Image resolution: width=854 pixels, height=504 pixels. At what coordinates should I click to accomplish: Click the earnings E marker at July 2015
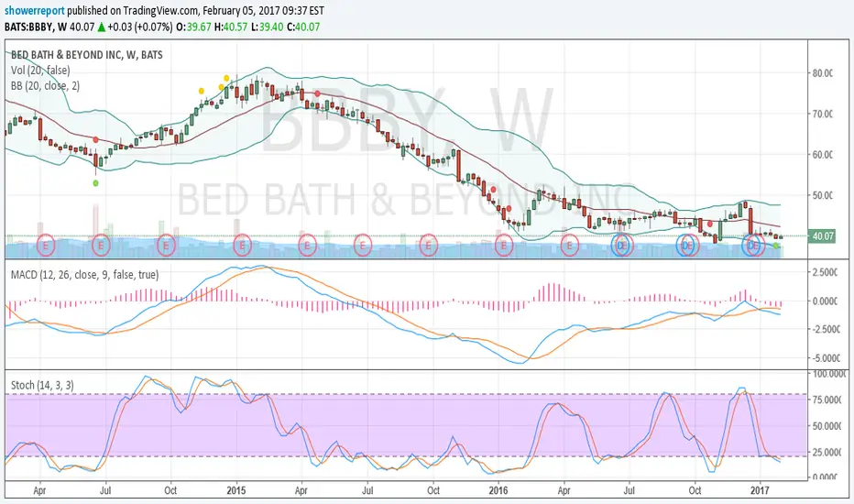click(x=362, y=246)
